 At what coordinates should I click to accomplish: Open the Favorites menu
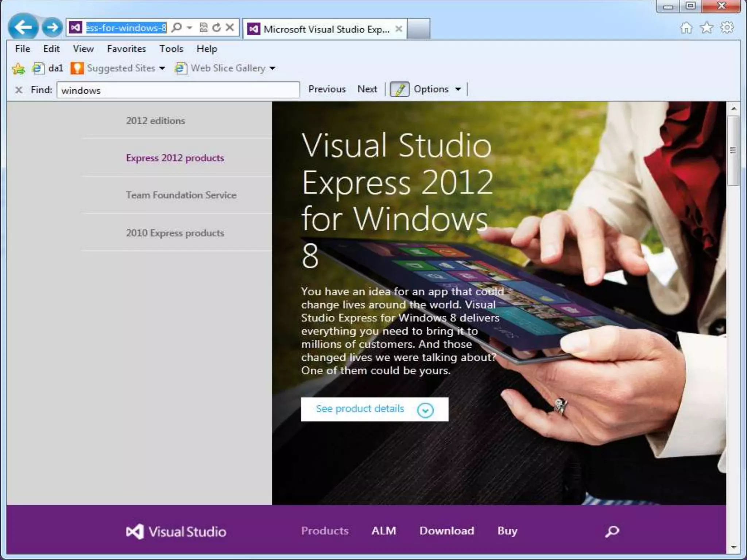point(126,49)
